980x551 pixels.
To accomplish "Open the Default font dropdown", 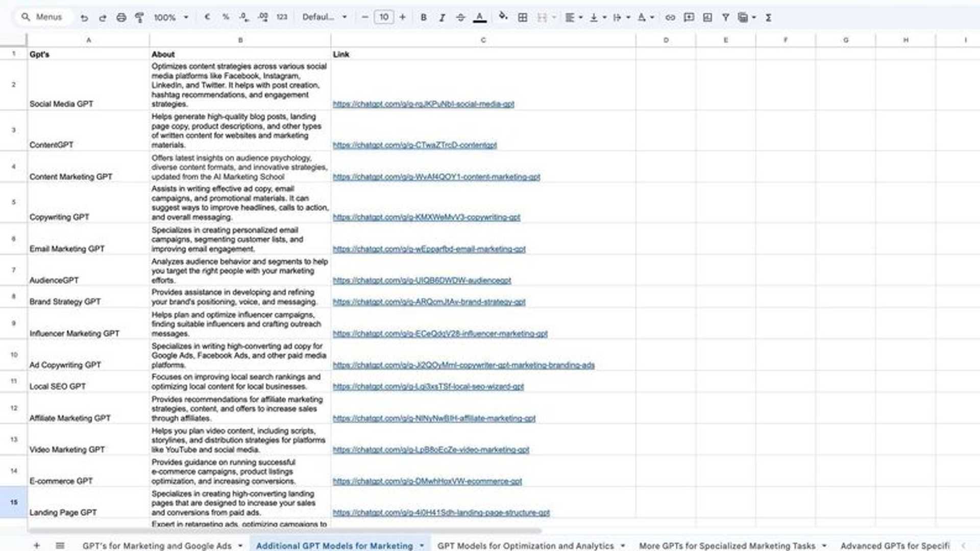I will tap(324, 17).
